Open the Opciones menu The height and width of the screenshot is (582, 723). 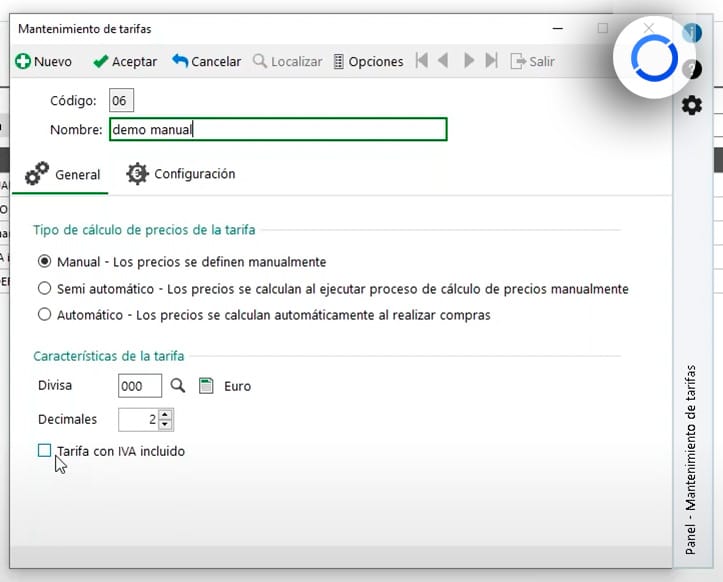tap(368, 61)
